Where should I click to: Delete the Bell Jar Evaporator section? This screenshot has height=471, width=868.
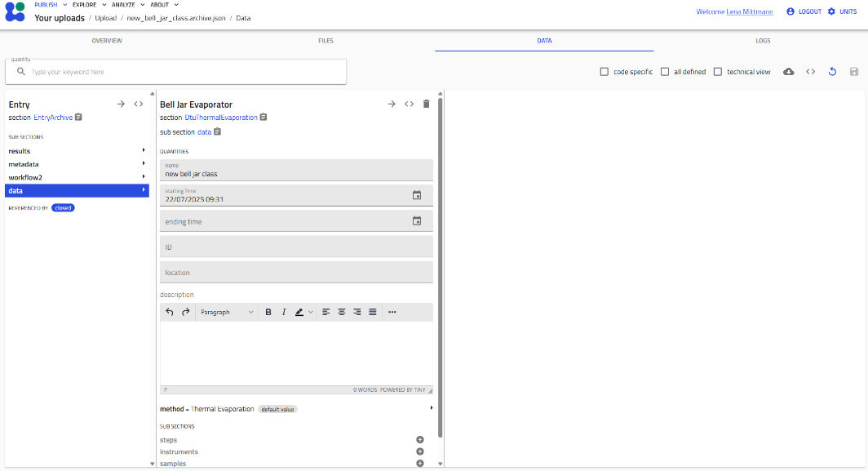[425, 104]
